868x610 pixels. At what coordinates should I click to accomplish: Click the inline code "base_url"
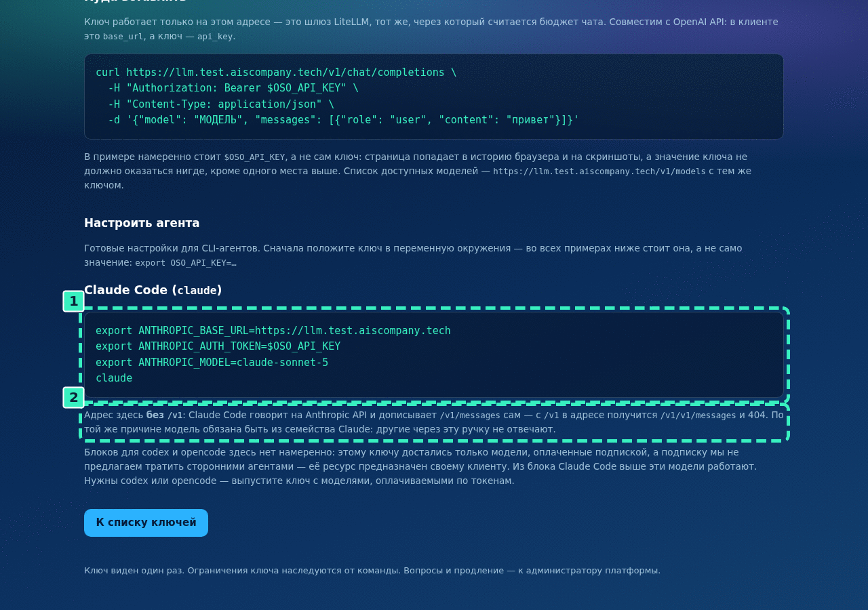pos(123,37)
